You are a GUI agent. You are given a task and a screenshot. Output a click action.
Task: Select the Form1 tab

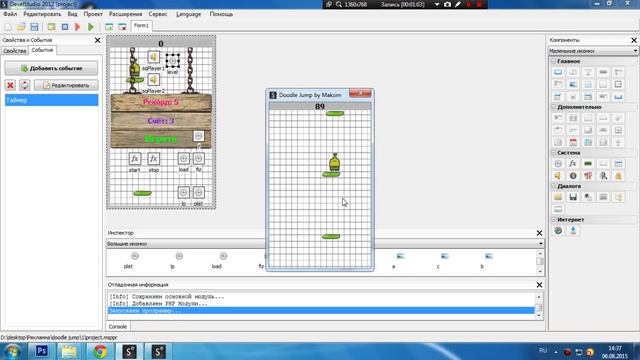click(x=141, y=26)
